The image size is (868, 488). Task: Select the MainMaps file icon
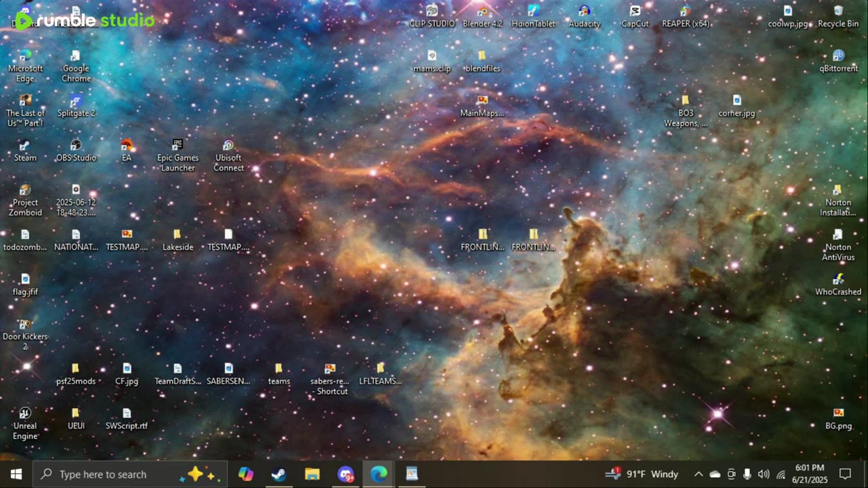482,106
